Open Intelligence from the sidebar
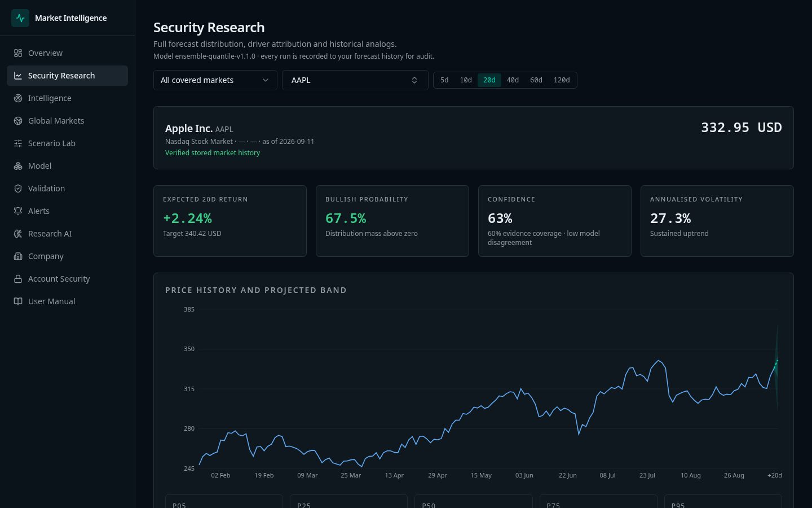The width and height of the screenshot is (812, 508). click(x=67, y=98)
